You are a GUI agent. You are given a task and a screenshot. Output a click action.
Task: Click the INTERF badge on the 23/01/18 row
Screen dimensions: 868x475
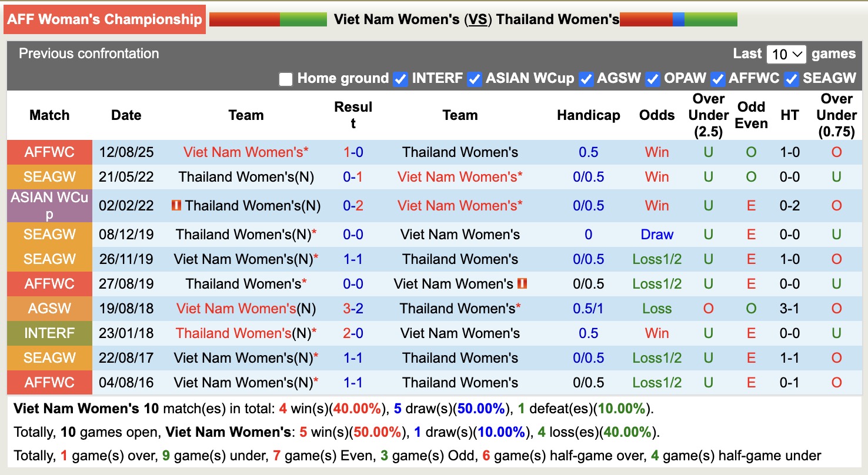click(x=49, y=333)
